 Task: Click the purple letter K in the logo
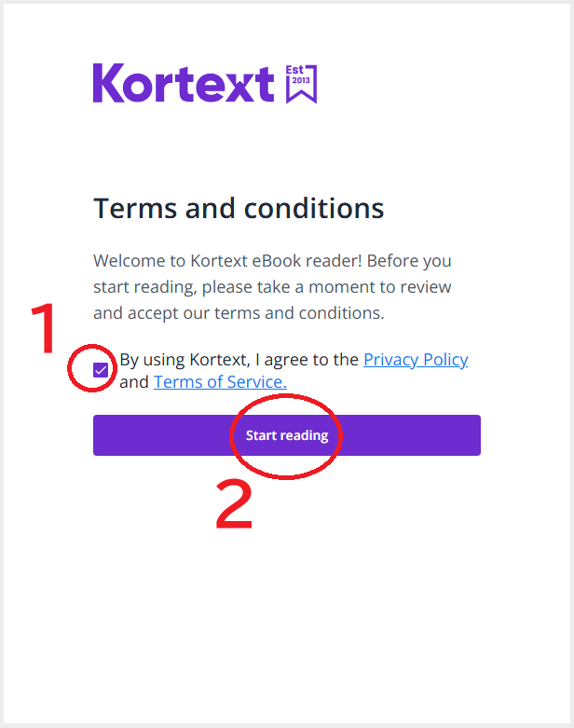pos(109,83)
